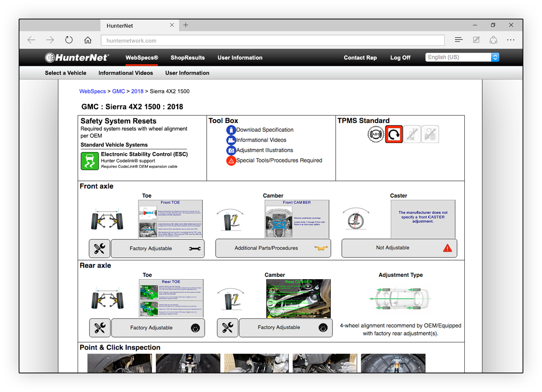Click the share/notifications icon in toolbar
This screenshot has height=392, width=542.
[x=493, y=40]
